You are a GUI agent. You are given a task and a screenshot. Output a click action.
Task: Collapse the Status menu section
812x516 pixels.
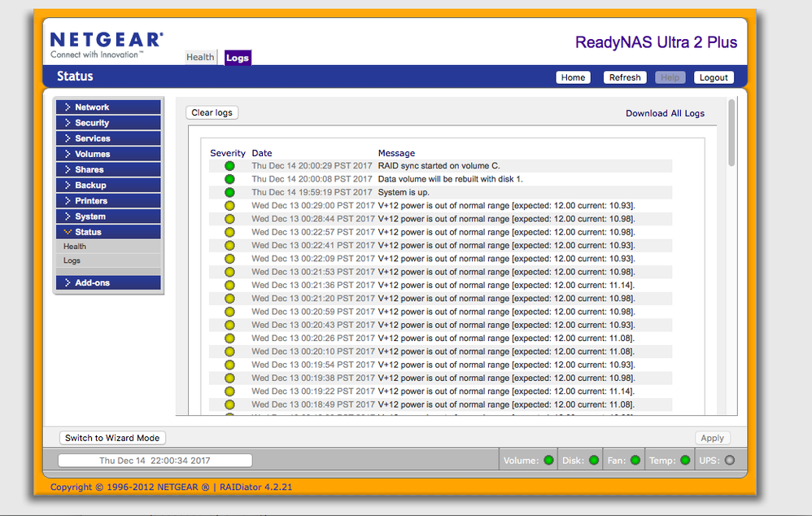coord(108,232)
